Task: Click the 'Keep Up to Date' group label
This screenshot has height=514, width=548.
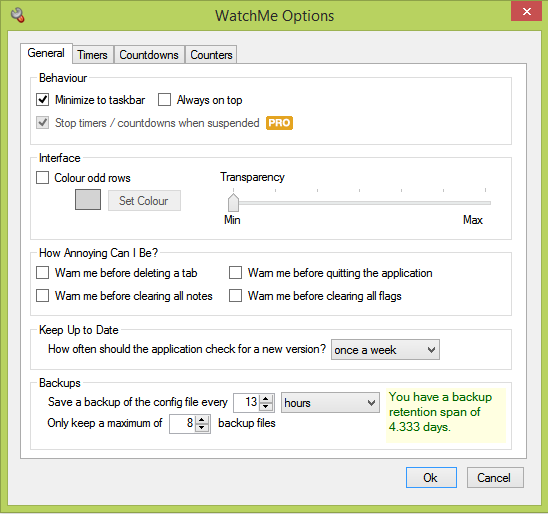Action: 79,330
